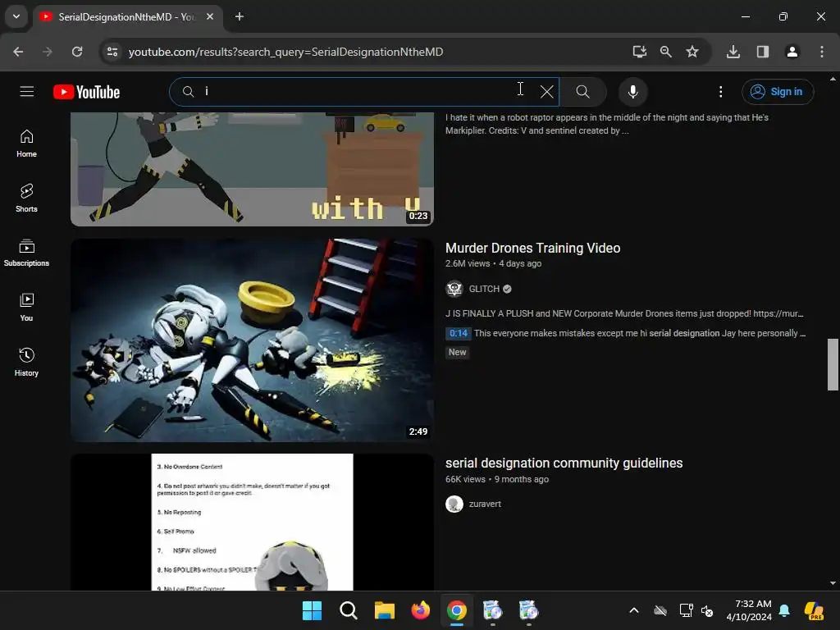The height and width of the screenshot is (630, 840).
Task: Click the '66K views • 9 months ago' text
Action: [497, 479]
